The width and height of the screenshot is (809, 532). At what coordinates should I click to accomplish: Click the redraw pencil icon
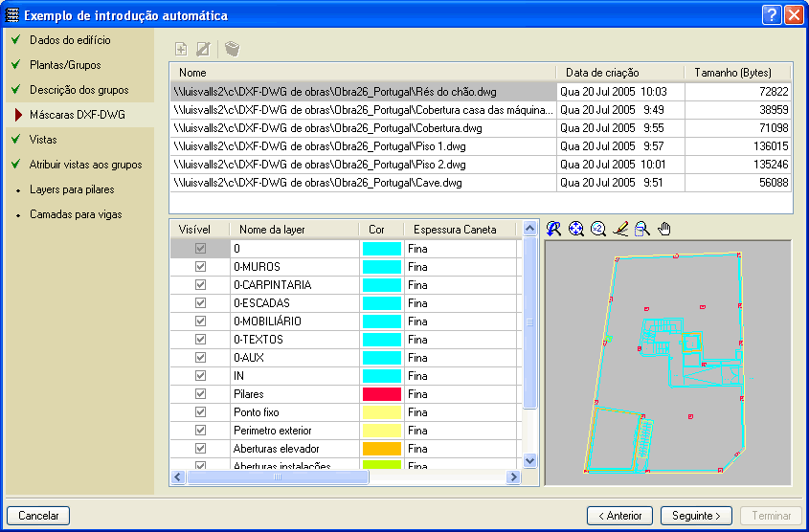[620, 229]
